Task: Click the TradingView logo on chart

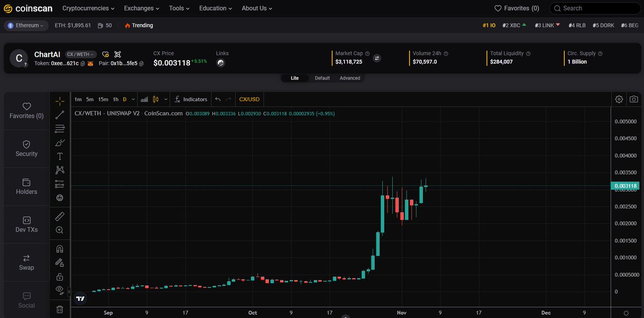Action: click(x=80, y=299)
